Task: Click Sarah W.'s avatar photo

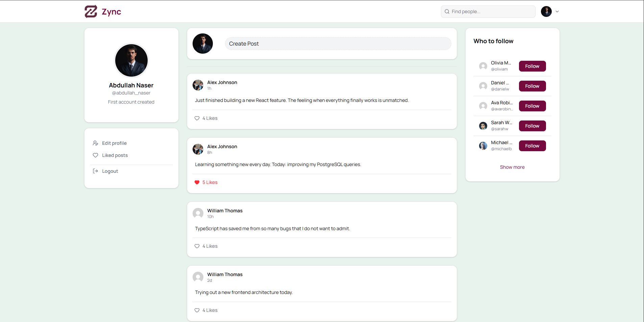Action: tap(483, 126)
